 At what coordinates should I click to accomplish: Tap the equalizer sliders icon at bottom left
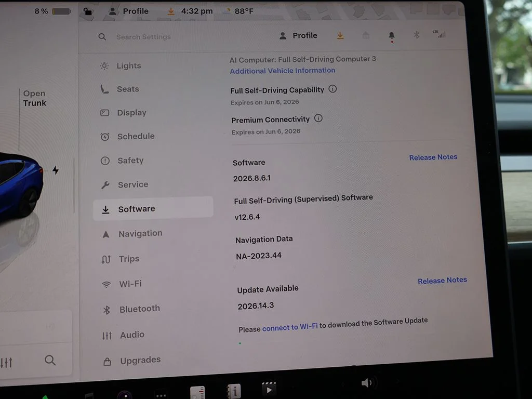point(6,362)
